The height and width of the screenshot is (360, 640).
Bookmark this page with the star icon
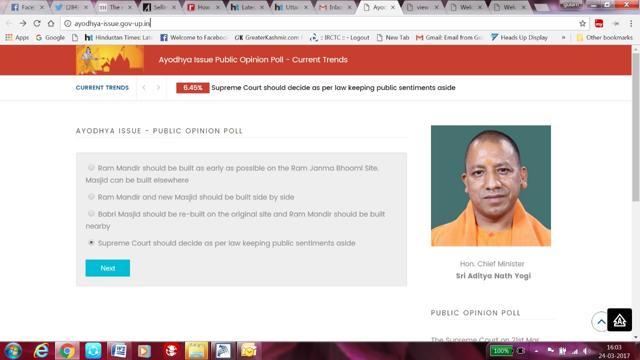click(x=582, y=24)
